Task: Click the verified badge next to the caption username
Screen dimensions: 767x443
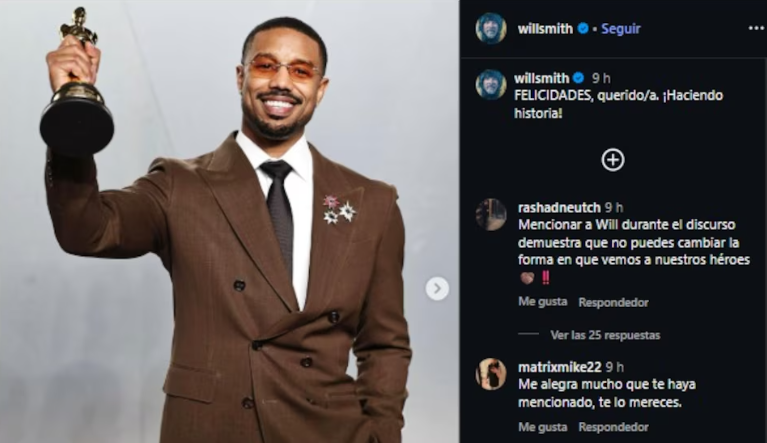Action: [x=579, y=78]
